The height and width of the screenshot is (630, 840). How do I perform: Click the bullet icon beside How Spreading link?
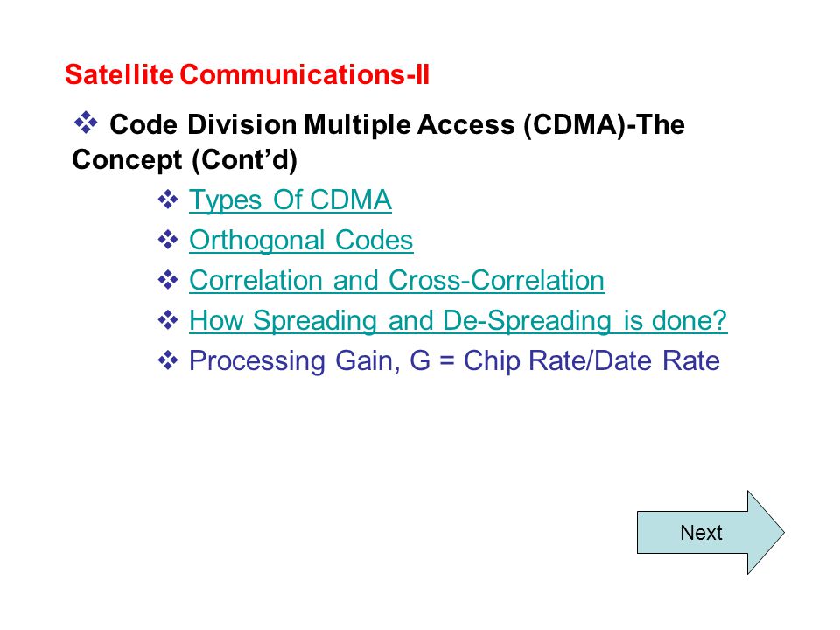click(168, 320)
